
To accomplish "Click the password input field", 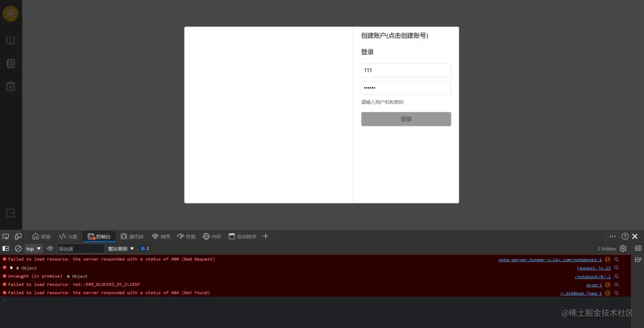I will coord(406,88).
